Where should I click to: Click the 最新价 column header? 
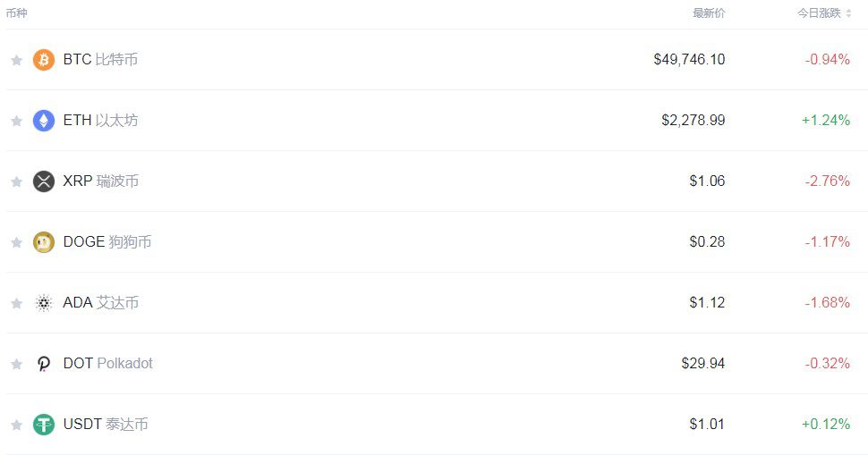click(709, 13)
